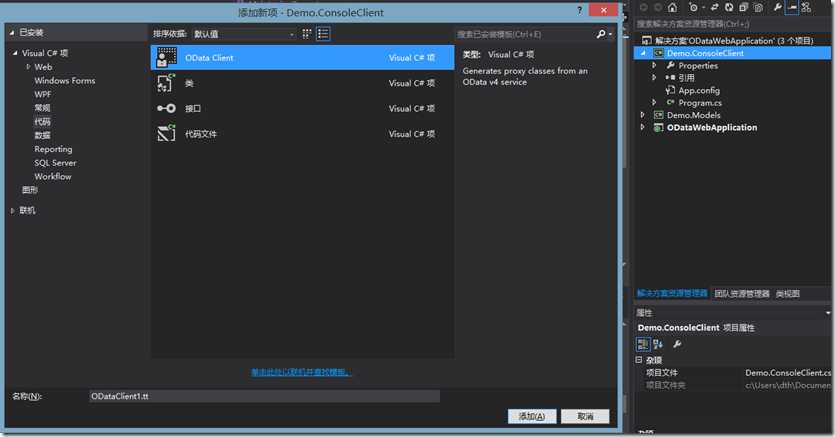
Task: Select the OData Client template icon
Action: tap(166, 57)
